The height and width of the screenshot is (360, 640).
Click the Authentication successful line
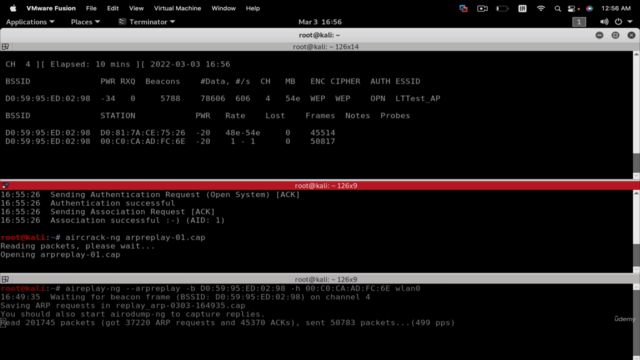pos(113,203)
